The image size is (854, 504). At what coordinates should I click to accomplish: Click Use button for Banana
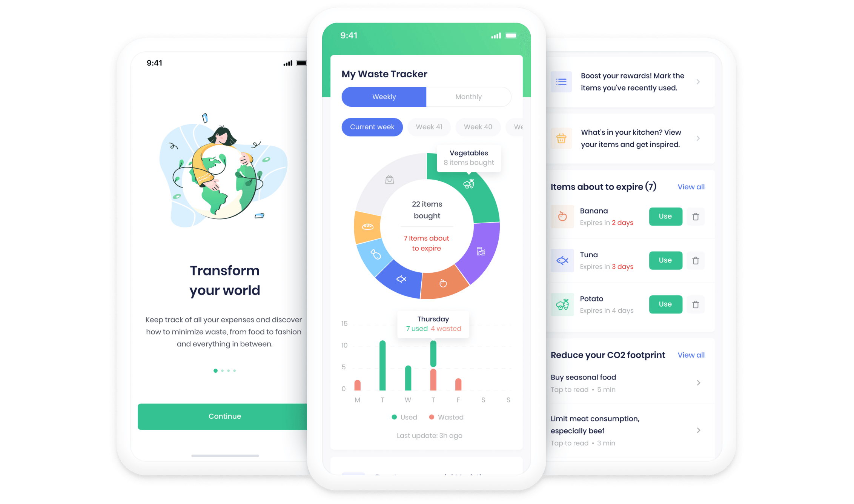point(666,216)
